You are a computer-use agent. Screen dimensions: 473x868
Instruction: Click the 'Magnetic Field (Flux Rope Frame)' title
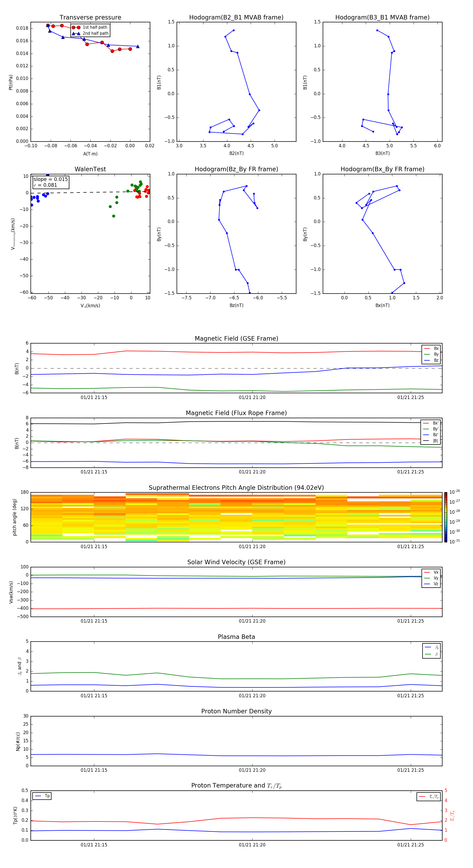tap(236, 413)
